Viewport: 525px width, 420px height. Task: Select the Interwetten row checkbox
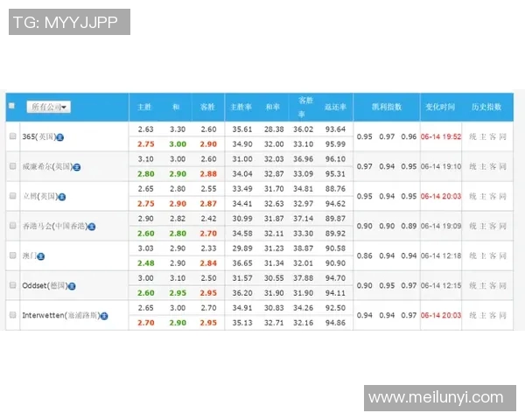pos(12,315)
